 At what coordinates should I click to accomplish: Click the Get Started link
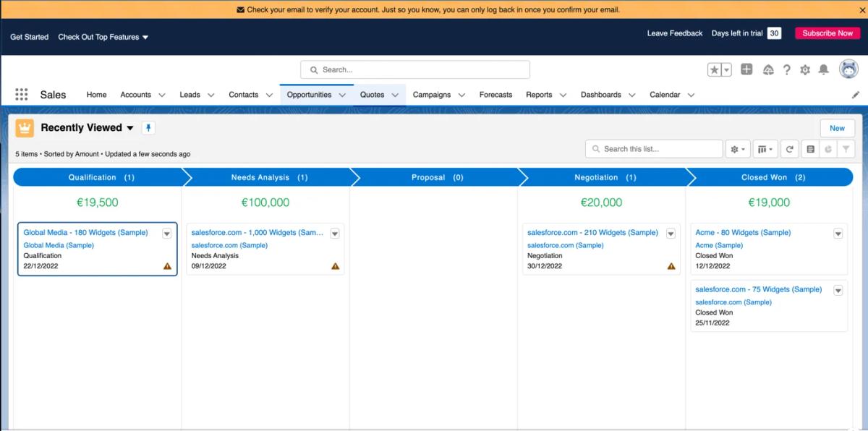(30, 37)
